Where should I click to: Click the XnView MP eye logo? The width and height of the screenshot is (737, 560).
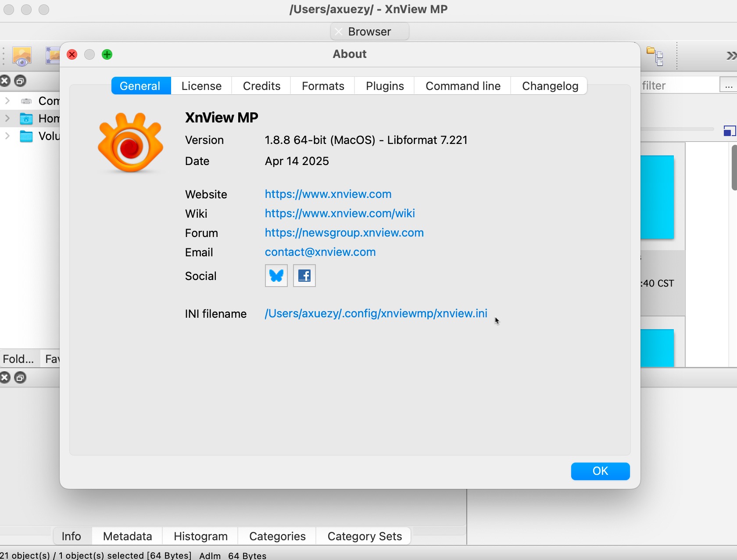(130, 143)
